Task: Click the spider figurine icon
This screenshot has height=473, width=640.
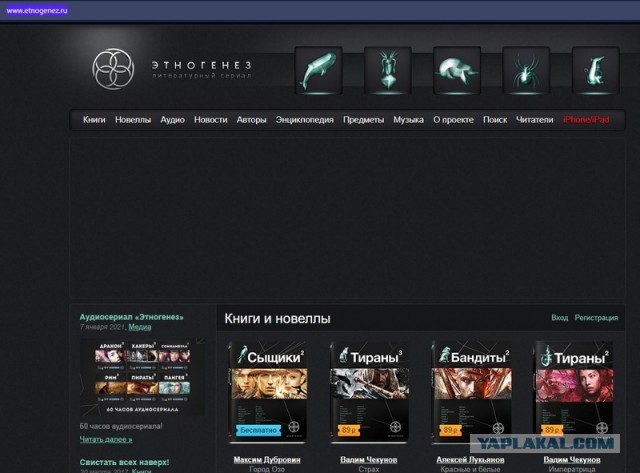Action: pos(526,71)
